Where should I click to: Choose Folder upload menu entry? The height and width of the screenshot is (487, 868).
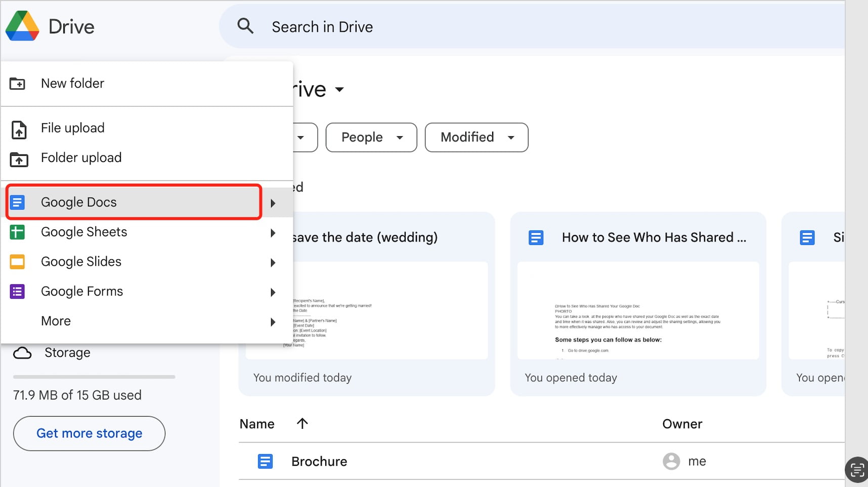[x=147, y=158]
